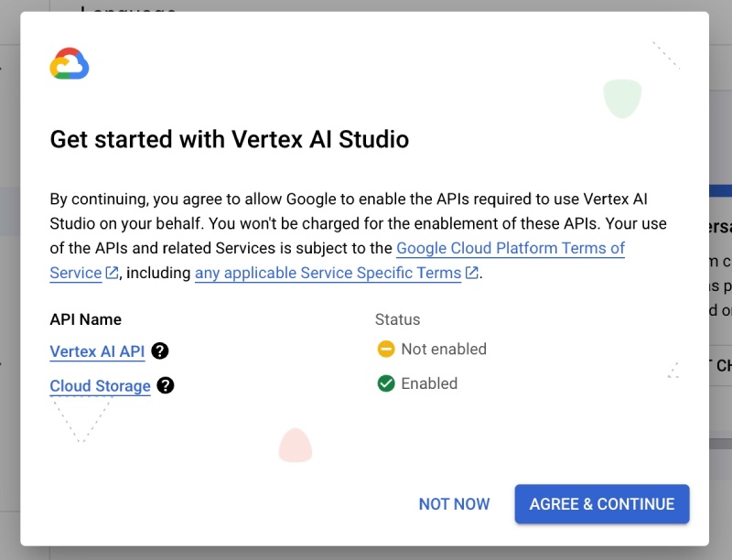Viewport: 732px width, 560px height.
Task: Click the external link icon after Service Specific Terms
Action: tap(470, 273)
